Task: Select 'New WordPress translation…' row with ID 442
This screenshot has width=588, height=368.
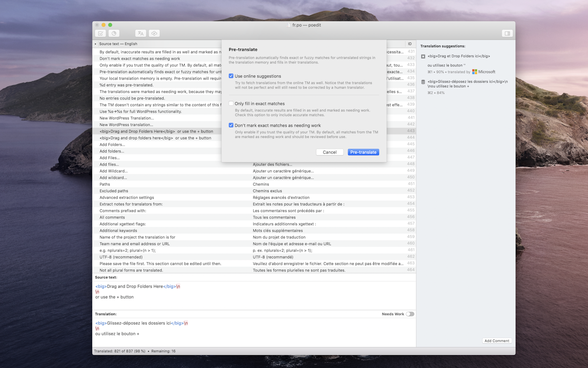Action: tap(157, 125)
